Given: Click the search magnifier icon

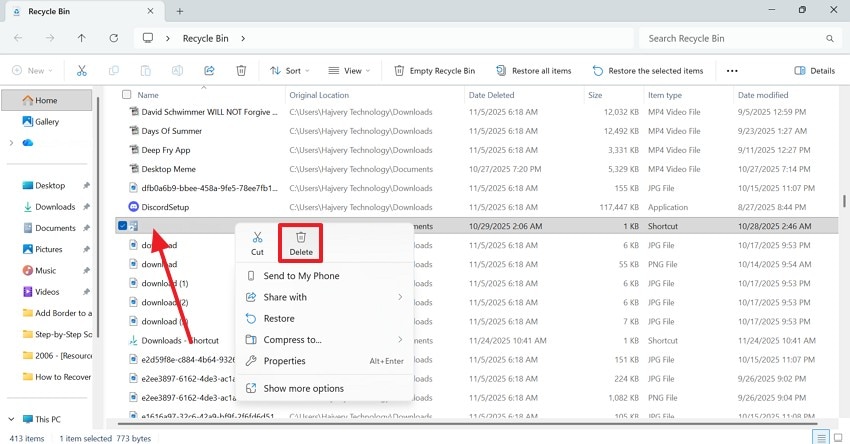Looking at the screenshot, I should coord(829,38).
